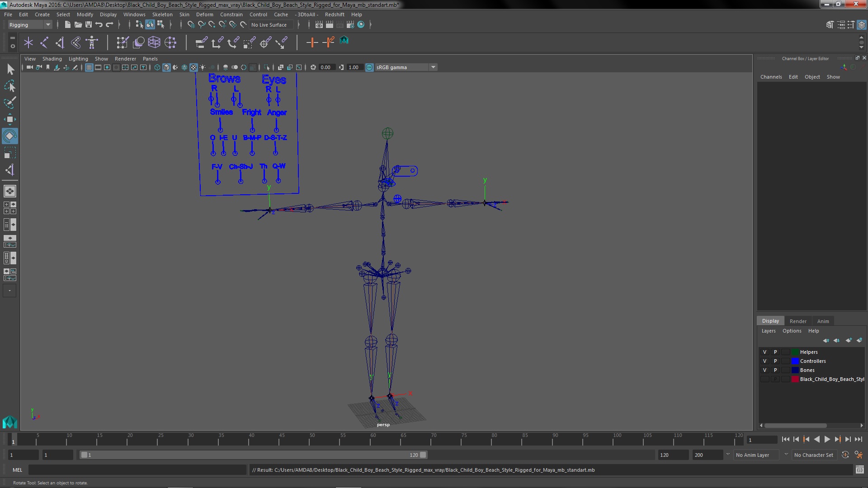
Task: Activate the Move tool in toolbox
Action: pos(10,119)
